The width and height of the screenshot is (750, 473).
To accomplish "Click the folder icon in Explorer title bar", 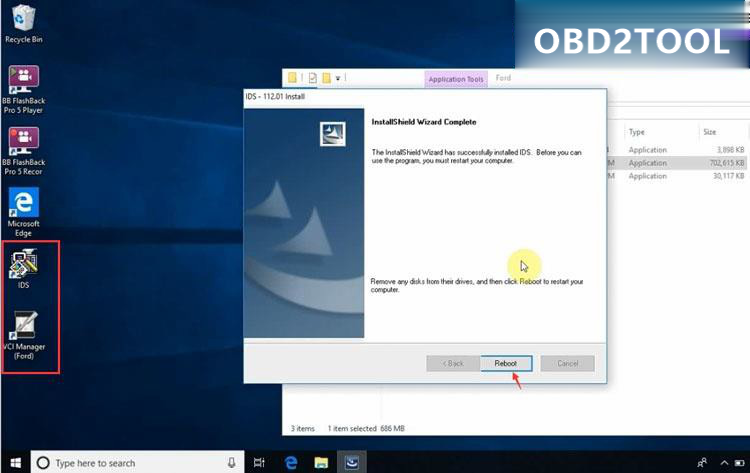I will click(x=292, y=77).
